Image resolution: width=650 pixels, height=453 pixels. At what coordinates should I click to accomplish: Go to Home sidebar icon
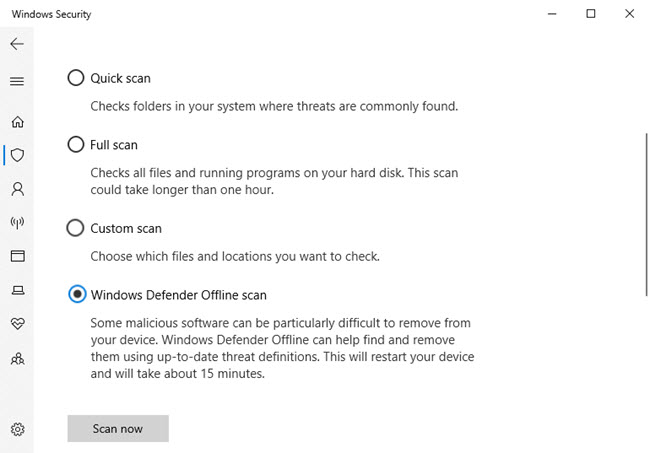pyautogui.click(x=17, y=122)
